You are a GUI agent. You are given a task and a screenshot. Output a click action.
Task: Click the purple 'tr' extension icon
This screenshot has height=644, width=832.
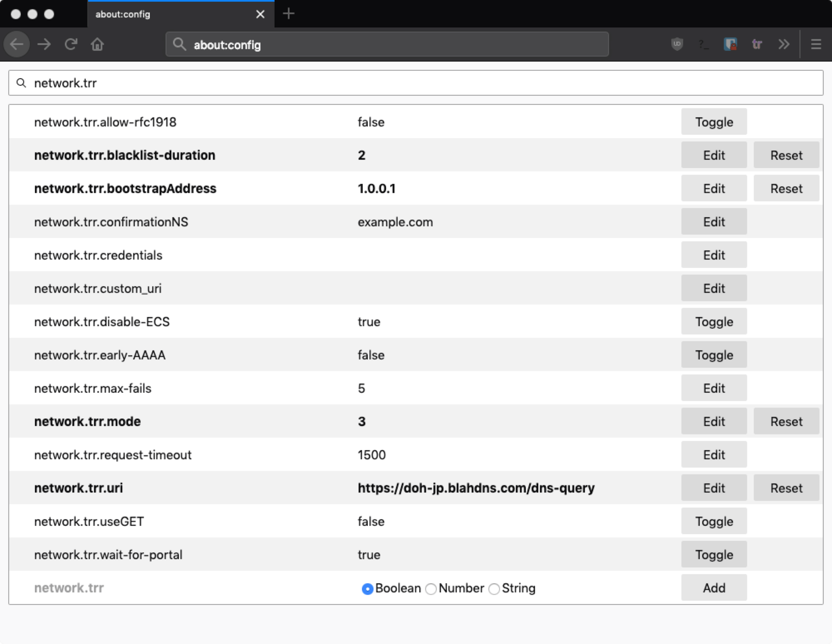[x=757, y=44]
